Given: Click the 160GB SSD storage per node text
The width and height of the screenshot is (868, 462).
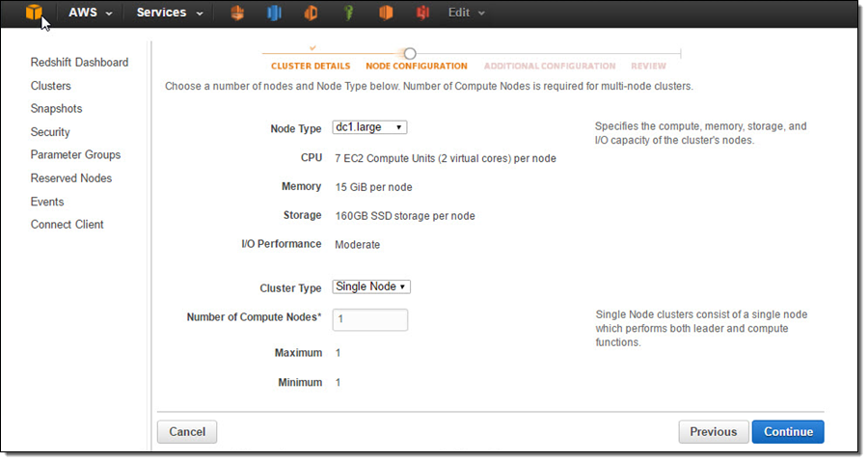Looking at the screenshot, I should pyautogui.click(x=405, y=216).
